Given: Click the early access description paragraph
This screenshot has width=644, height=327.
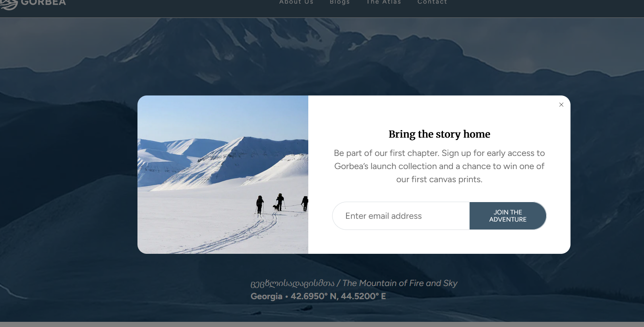Looking at the screenshot, I should point(439,166).
